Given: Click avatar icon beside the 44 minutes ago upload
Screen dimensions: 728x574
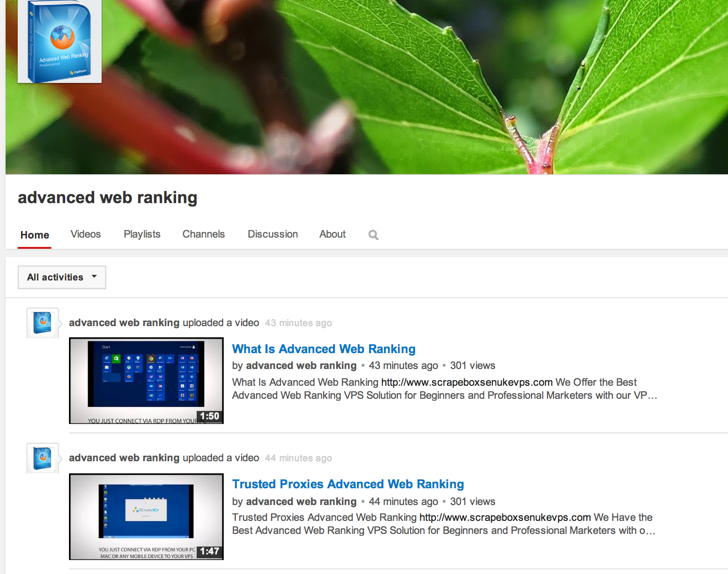Looking at the screenshot, I should point(43,458).
